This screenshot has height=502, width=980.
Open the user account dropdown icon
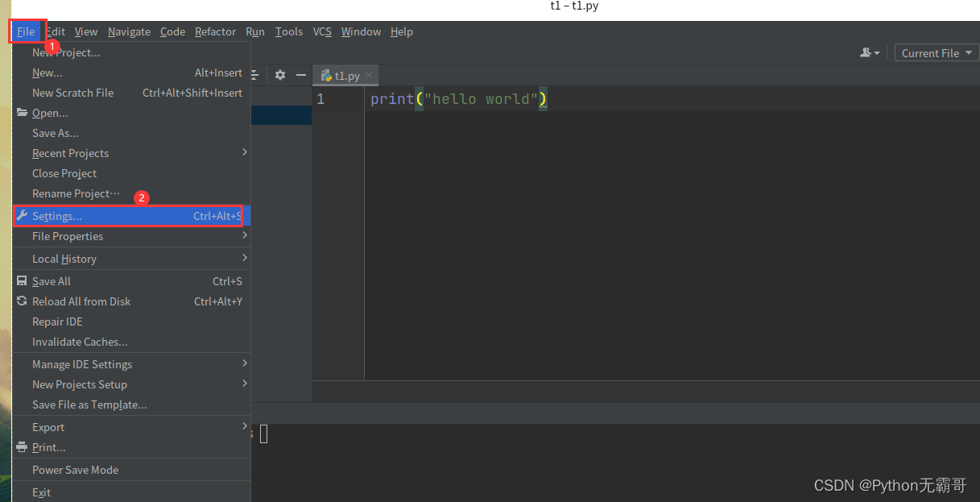tap(870, 53)
